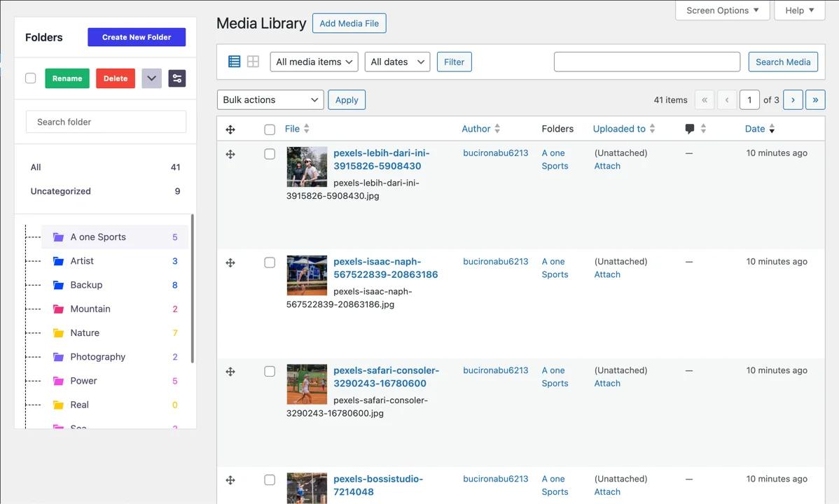Click the red Delete button

(x=116, y=78)
